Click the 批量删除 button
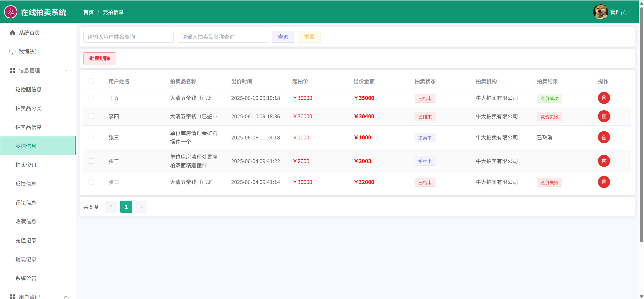 point(100,58)
